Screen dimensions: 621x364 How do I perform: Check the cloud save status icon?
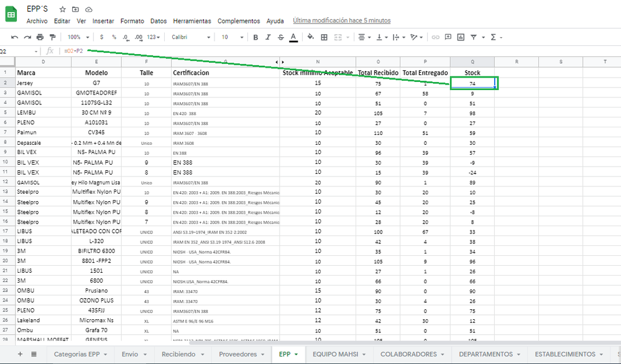(89, 9)
